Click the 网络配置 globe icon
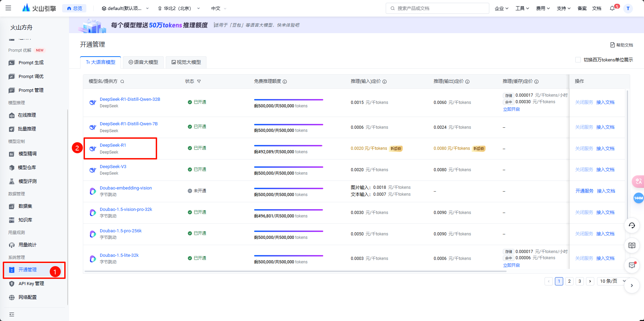The height and width of the screenshot is (321, 644). (12, 298)
